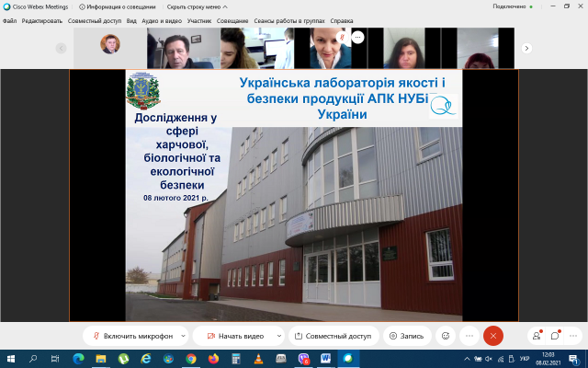The height and width of the screenshot is (368, 588).
Task: Open File Explorer from taskbar
Action: tap(100, 359)
